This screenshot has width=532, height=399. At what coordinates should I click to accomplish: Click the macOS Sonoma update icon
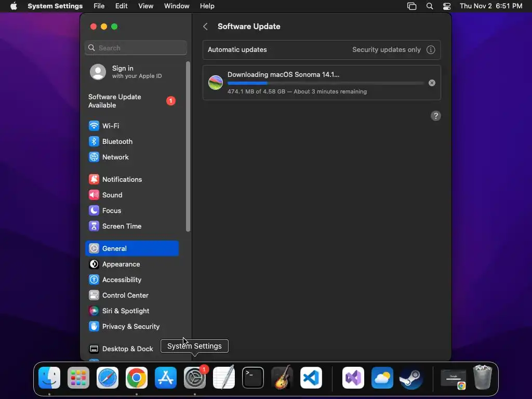click(216, 83)
